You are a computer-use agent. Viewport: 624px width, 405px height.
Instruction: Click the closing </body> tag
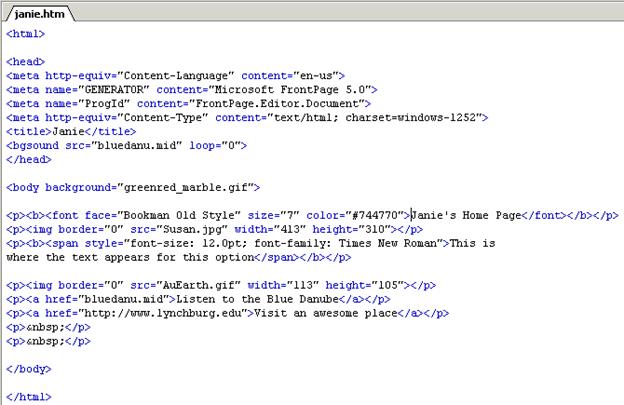click(x=29, y=369)
